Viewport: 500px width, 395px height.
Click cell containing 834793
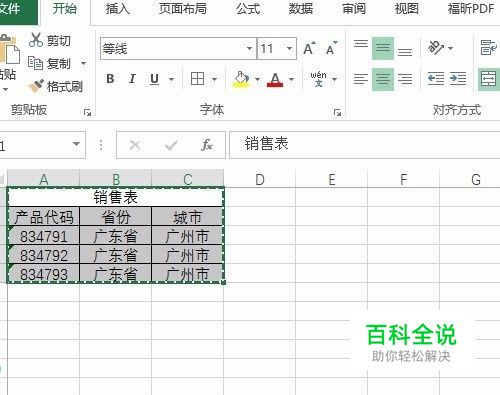[x=44, y=274]
